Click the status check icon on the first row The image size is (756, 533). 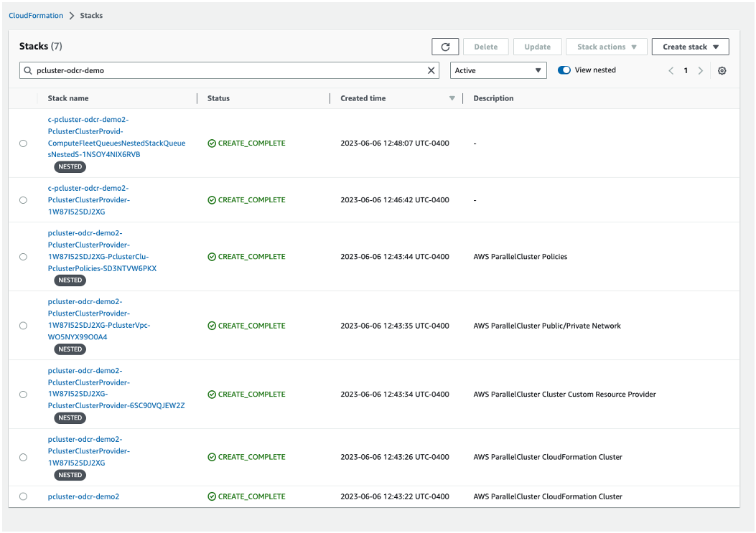[211, 143]
